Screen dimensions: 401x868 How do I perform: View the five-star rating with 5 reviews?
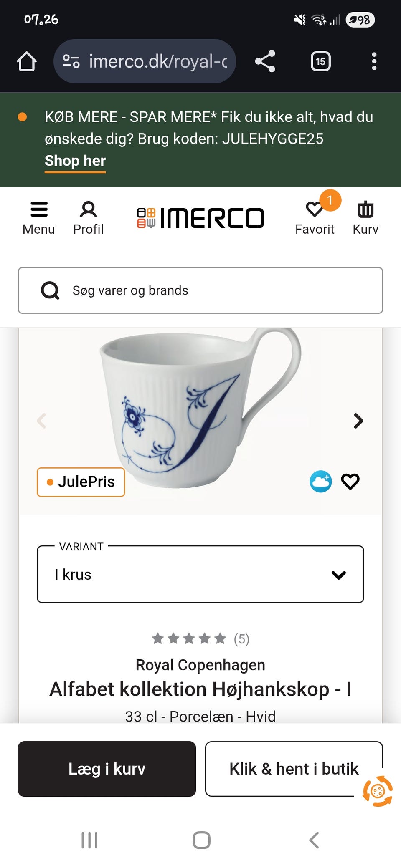point(200,638)
